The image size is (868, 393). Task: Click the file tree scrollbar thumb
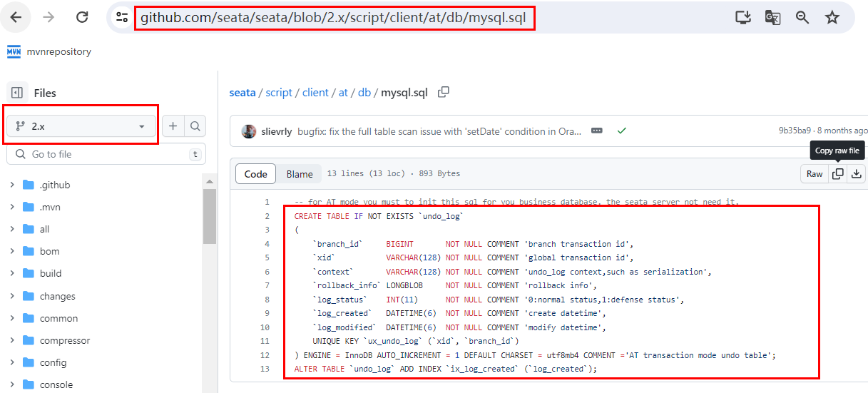tap(210, 216)
